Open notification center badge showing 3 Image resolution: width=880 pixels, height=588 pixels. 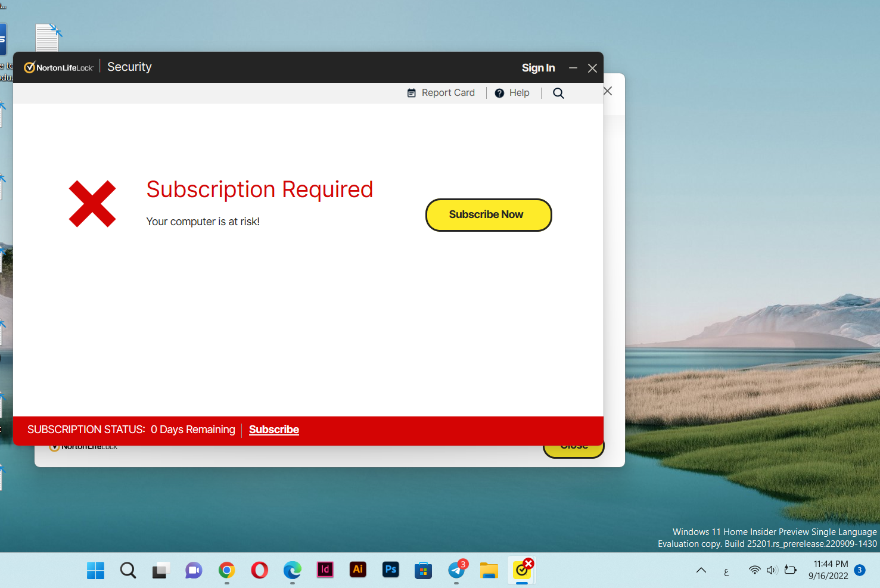coord(860,570)
